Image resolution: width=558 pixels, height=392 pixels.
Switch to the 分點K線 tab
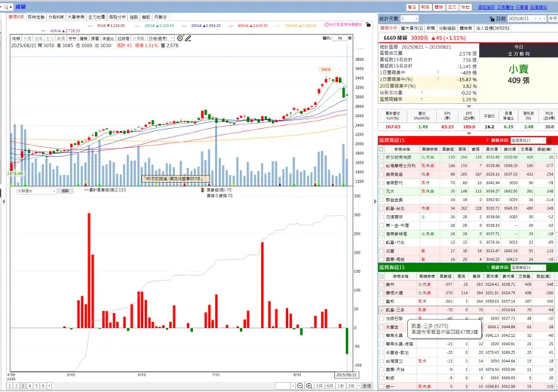click(56, 17)
